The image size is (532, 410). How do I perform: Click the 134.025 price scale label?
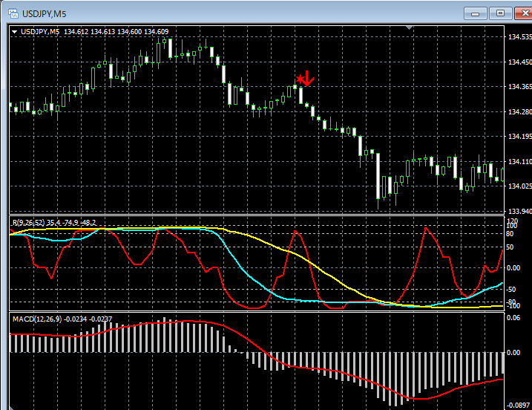520,186
